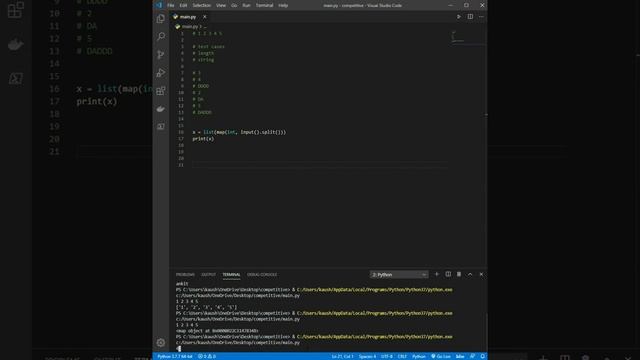The width and height of the screenshot is (640, 360).
Task: Open the Manage gear at activity bar bottom
Action: click(161, 342)
